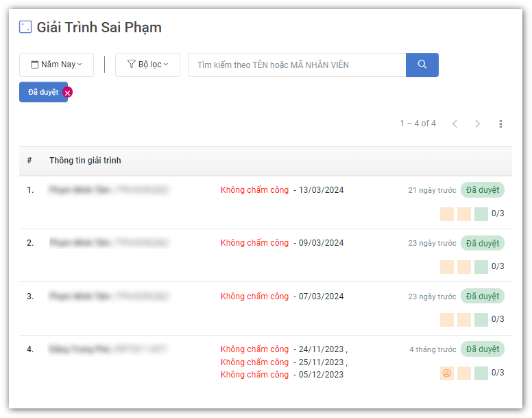The width and height of the screenshot is (532, 418).
Task: Click the calendar icon in Năm Nay button
Action: (35, 65)
